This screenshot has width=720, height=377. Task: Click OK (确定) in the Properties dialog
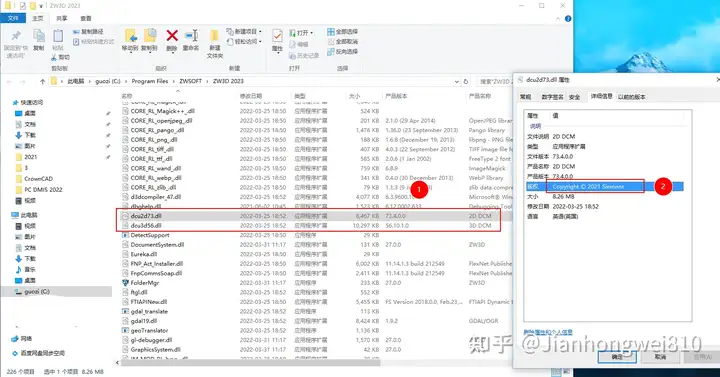(x=617, y=357)
